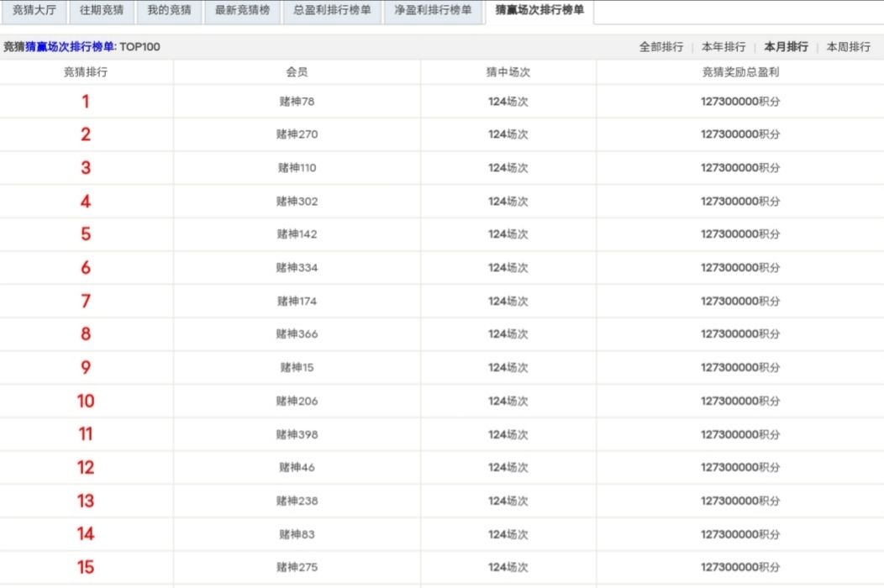View the 最新竞猜榜 tab
Screen dimensions: 884x588
click(241, 12)
